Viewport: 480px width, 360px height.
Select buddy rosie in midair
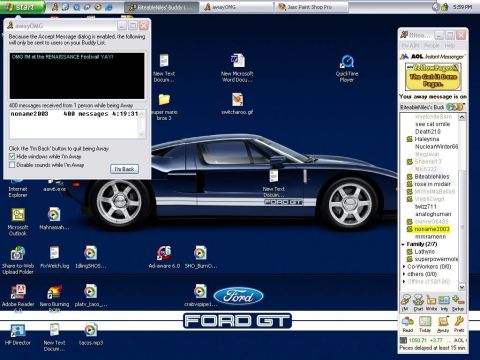point(432,184)
